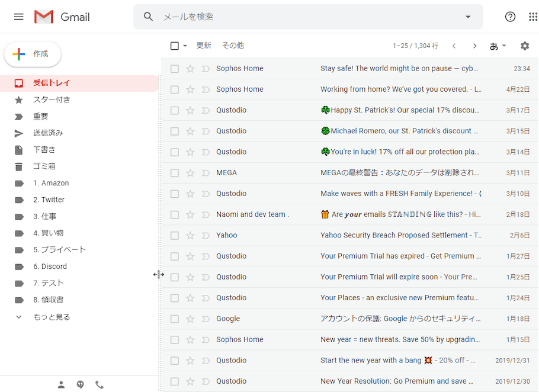Star the Naomi and dev team email
Image resolution: width=539 pixels, height=392 pixels.
[x=190, y=215]
